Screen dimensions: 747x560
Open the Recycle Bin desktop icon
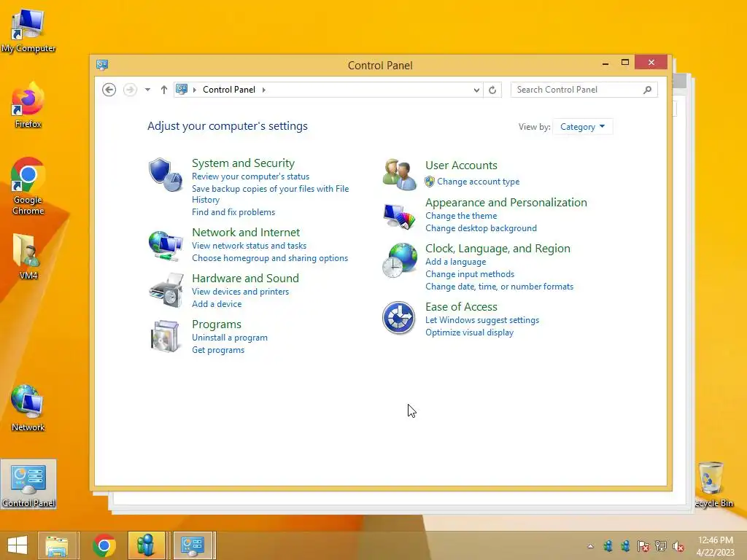[713, 485]
